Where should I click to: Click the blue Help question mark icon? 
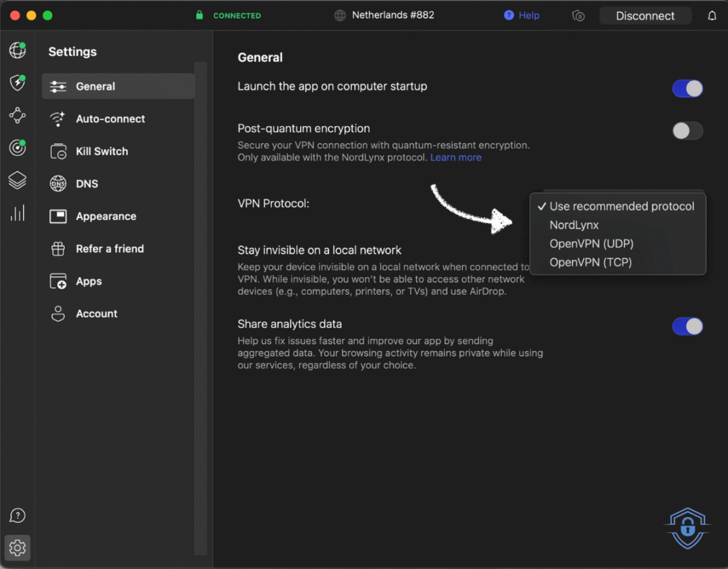pos(509,16)
